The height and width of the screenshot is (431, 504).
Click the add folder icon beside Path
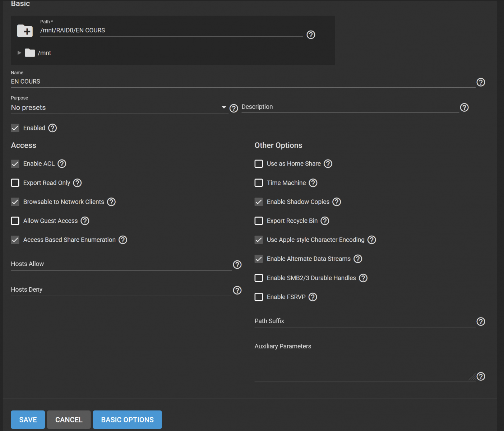pyautogui.click(x=25, y=31)
